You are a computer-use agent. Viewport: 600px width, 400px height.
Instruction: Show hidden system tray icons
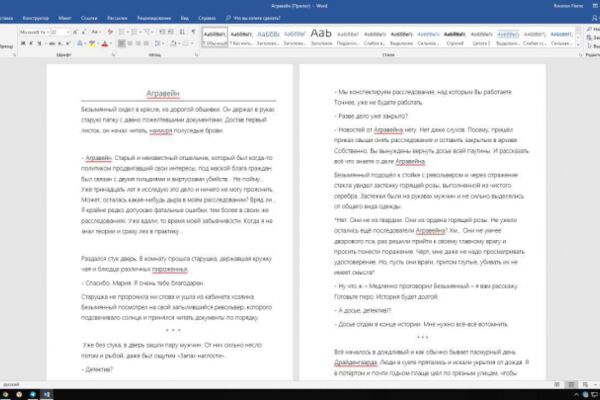(576, 394)
